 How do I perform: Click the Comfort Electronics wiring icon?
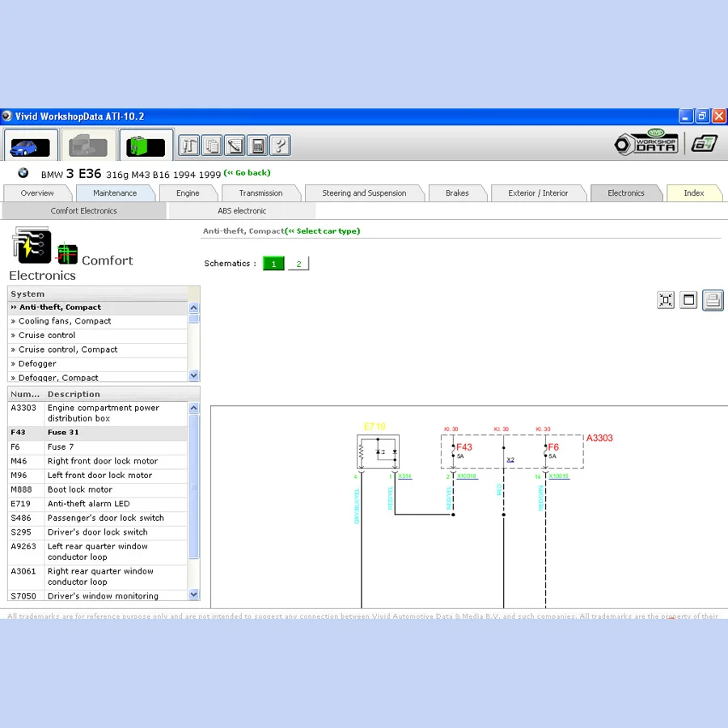(32, 244)
